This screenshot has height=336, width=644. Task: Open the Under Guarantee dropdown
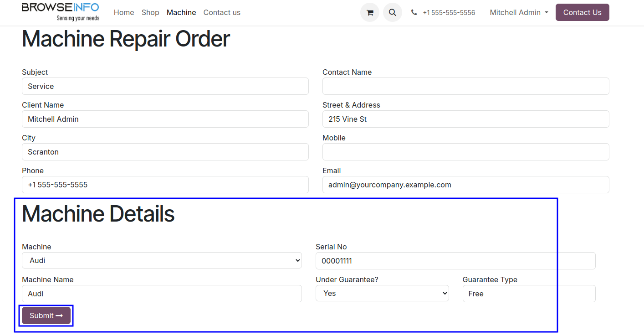tap(382, 294)
